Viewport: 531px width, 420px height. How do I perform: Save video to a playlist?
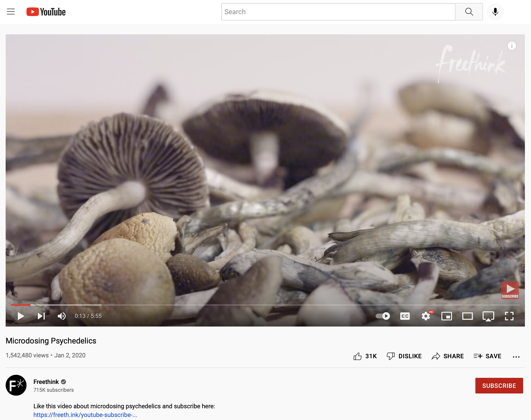point(488,356)
